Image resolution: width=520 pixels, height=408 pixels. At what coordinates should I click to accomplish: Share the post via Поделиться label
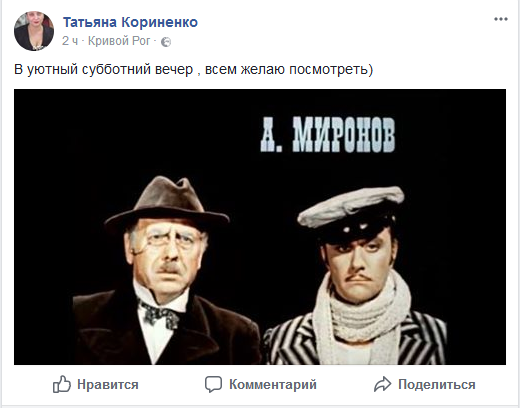pos(437,385)
